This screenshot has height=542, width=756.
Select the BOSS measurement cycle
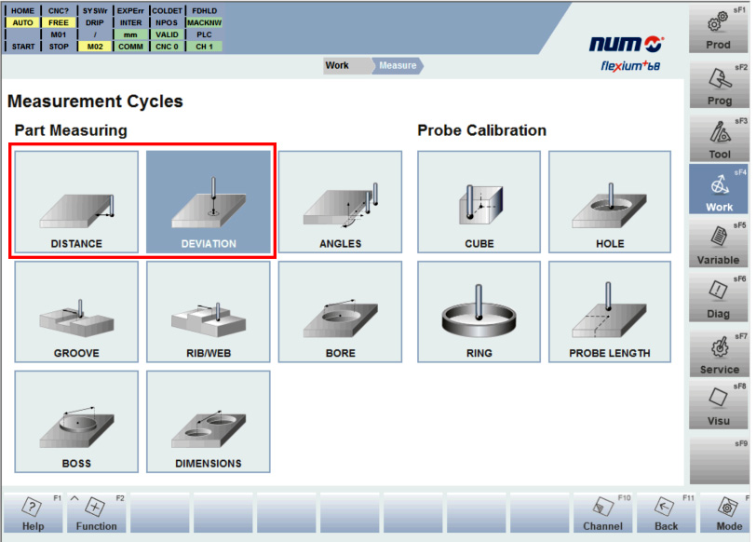(x=76, y=422)
